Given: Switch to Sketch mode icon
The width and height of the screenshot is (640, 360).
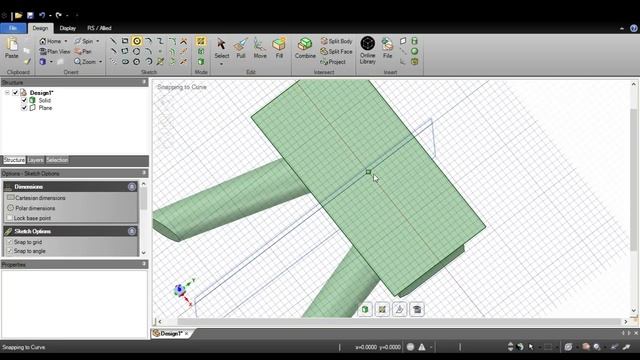Looking at the screenshot, I should click(201, 41).
